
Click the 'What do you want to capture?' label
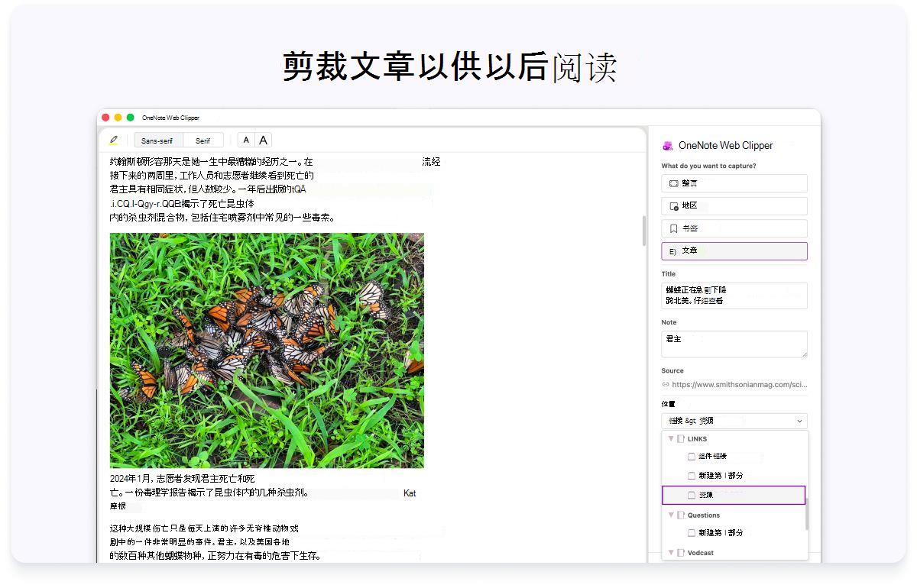[709, 166]
